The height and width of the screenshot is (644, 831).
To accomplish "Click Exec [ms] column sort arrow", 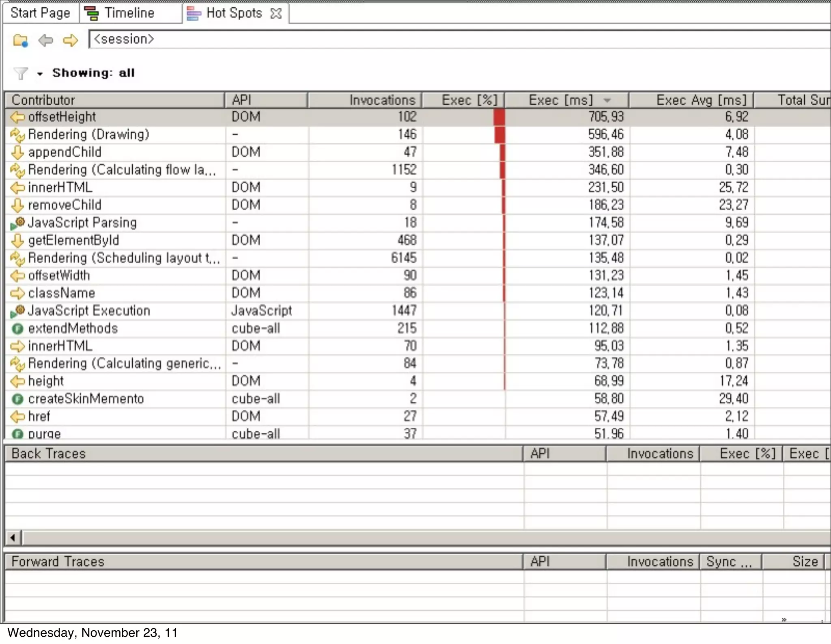I will point(607,100).
